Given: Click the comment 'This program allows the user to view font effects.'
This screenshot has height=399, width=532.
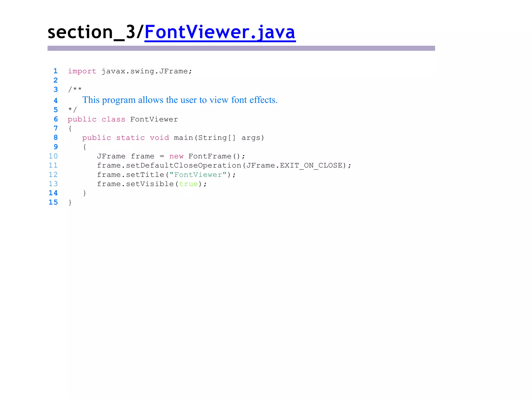Looking at the screenshot, I should 180,100.
